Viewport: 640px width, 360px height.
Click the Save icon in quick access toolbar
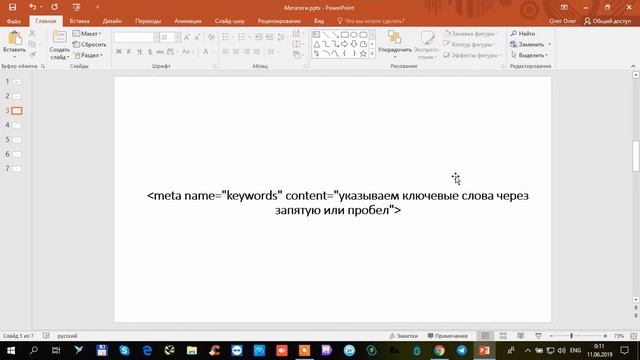(12, 7)
